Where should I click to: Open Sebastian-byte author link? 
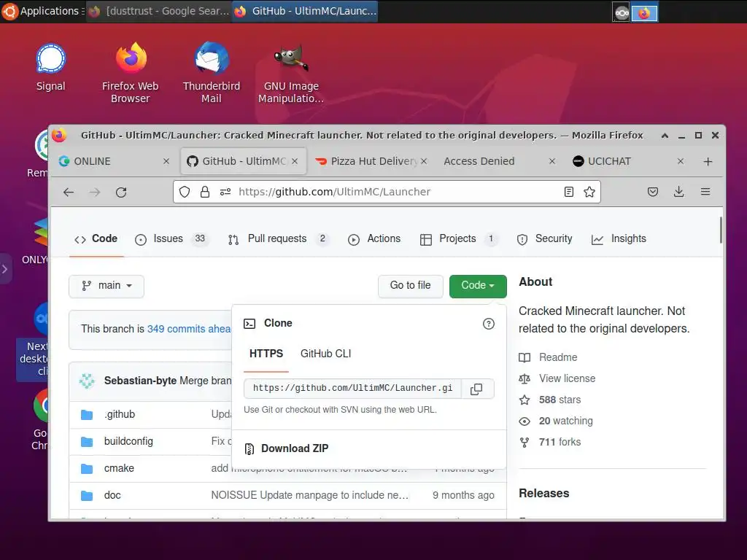pyautogui.click(x=140, y=381)
